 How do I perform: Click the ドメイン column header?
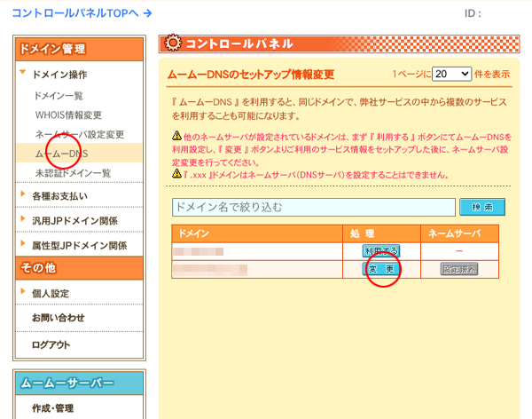(x=257, y=233)
